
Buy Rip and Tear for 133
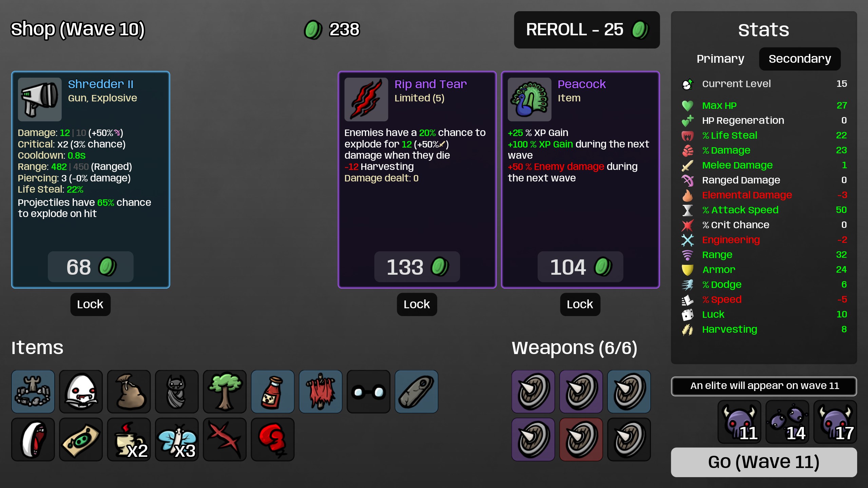(x=417, y=267)
